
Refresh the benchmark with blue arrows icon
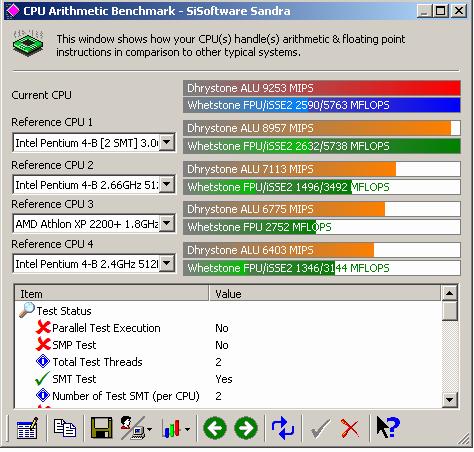point(283,428)
